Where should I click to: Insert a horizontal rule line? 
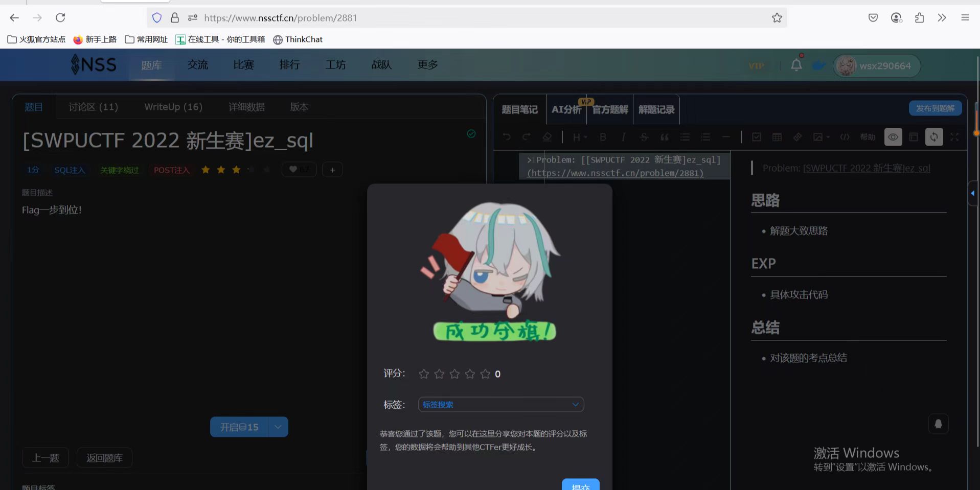(x=726, y=137)
